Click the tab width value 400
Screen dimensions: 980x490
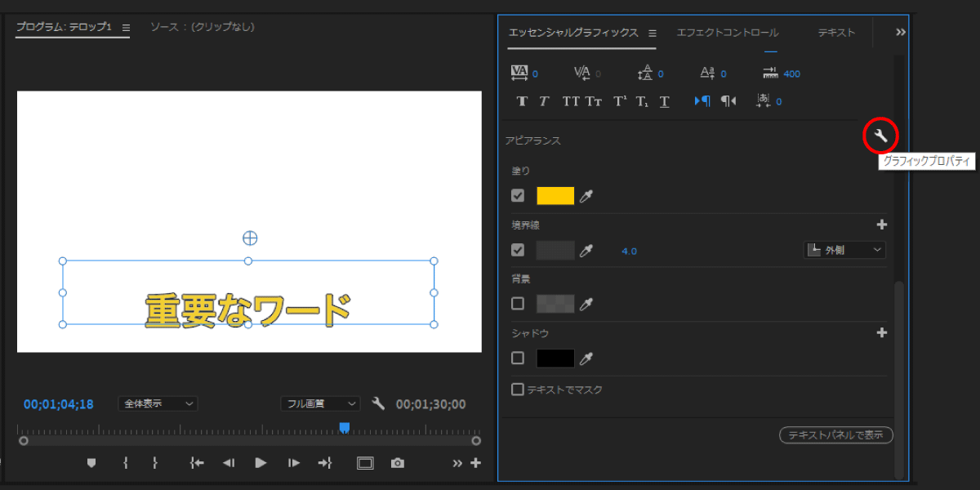tap(791, 73)
